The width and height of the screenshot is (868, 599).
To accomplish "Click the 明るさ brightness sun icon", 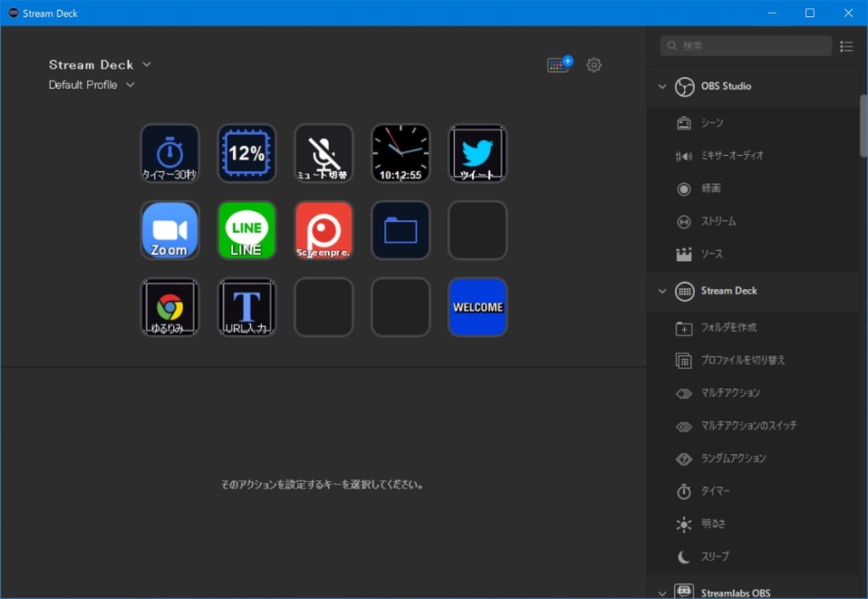I will pos(684,524).
